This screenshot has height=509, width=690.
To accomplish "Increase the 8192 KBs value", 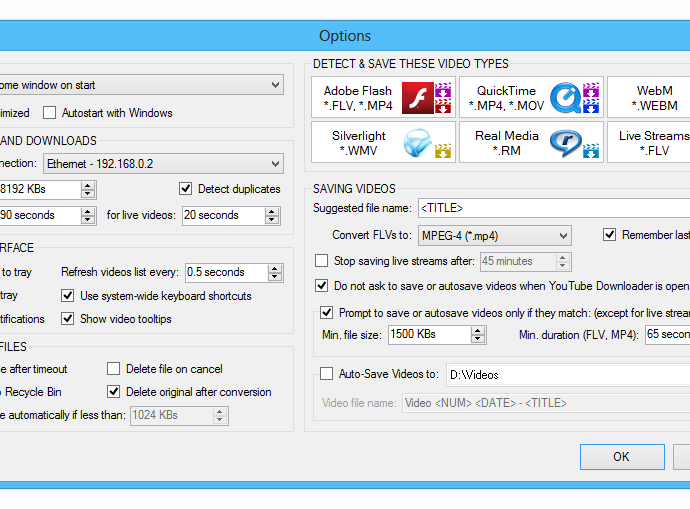I will point(88,185).
